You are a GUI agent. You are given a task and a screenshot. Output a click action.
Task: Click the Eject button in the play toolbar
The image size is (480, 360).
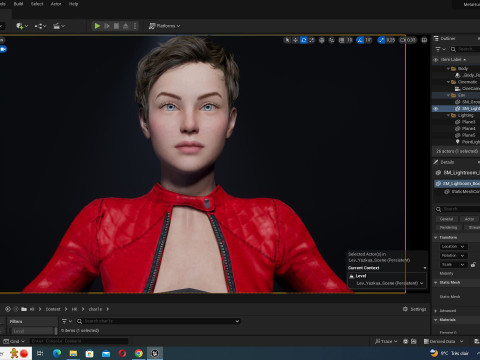tap(126, 26)
